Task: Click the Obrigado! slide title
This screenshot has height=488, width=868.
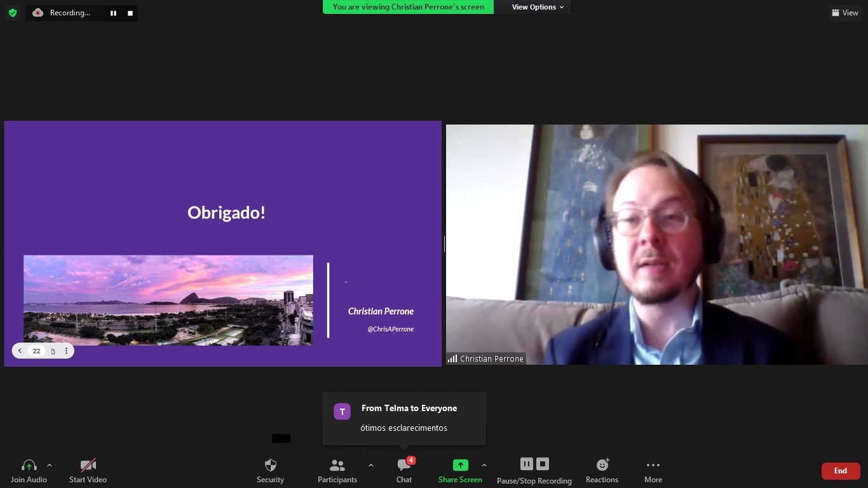Action: tap(226, 212)
